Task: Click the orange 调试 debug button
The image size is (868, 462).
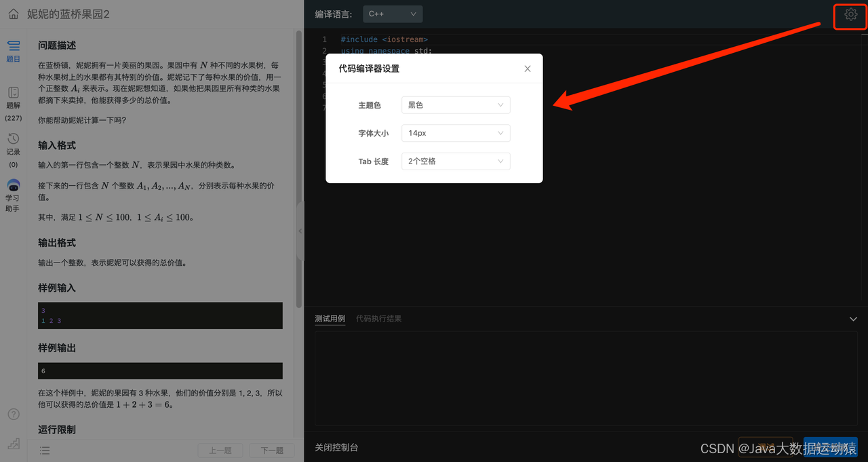Action: pos(766,448)
